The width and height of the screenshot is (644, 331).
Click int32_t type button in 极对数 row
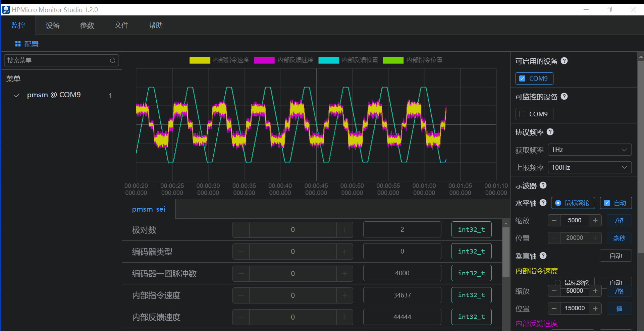[x=471, y=229]
